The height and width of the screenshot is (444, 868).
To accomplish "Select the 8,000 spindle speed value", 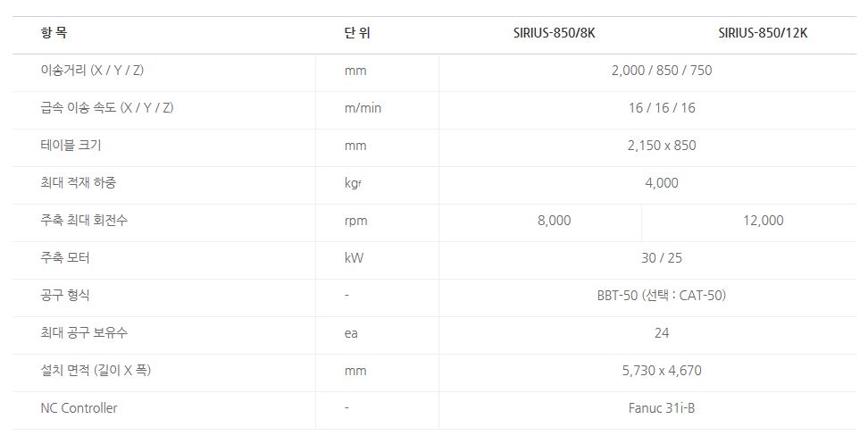I will (x=554, y=221).
